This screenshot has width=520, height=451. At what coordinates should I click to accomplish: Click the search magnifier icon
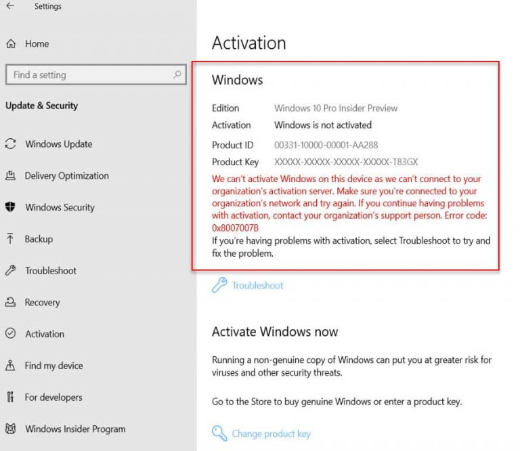pos(177,74)
